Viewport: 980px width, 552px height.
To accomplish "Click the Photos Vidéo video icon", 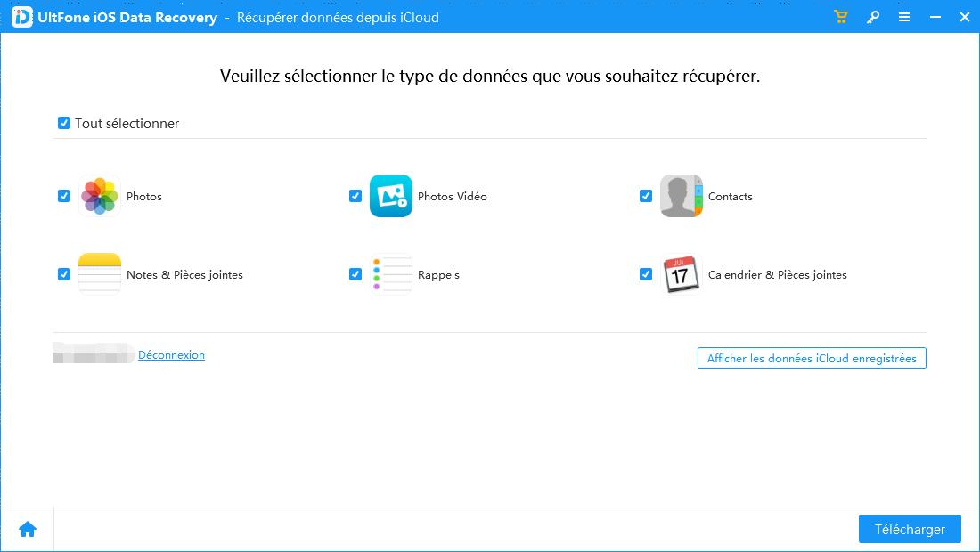I will coord(391,196).
